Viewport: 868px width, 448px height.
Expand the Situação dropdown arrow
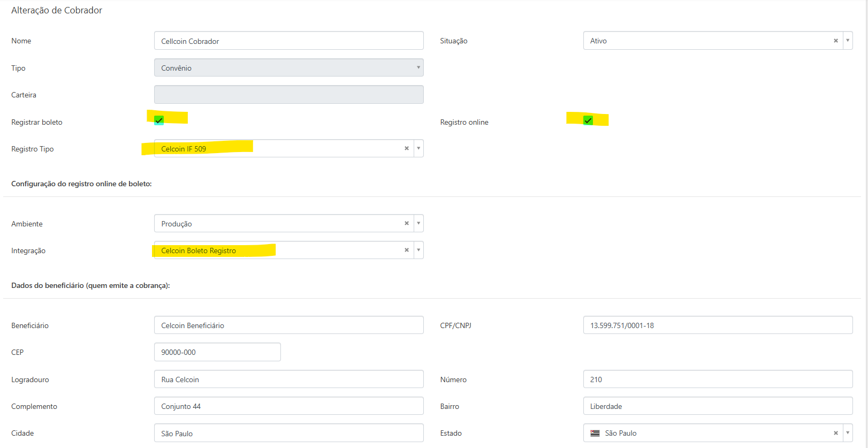tap(848, 41)
